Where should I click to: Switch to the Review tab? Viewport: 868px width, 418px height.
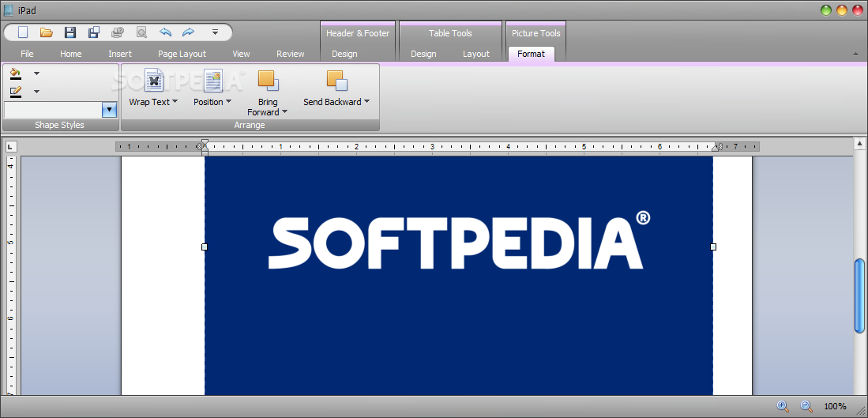tap(291, 54)
